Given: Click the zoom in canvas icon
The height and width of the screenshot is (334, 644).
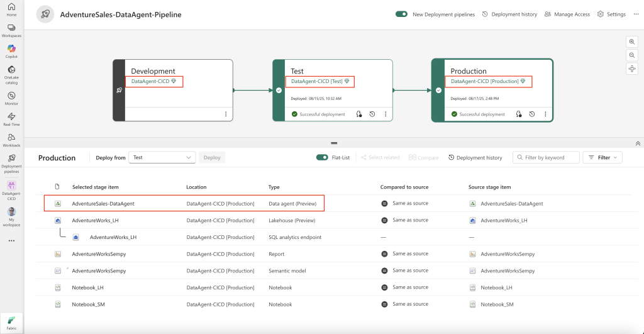Looking at the screenshot, I should (632, 42).
